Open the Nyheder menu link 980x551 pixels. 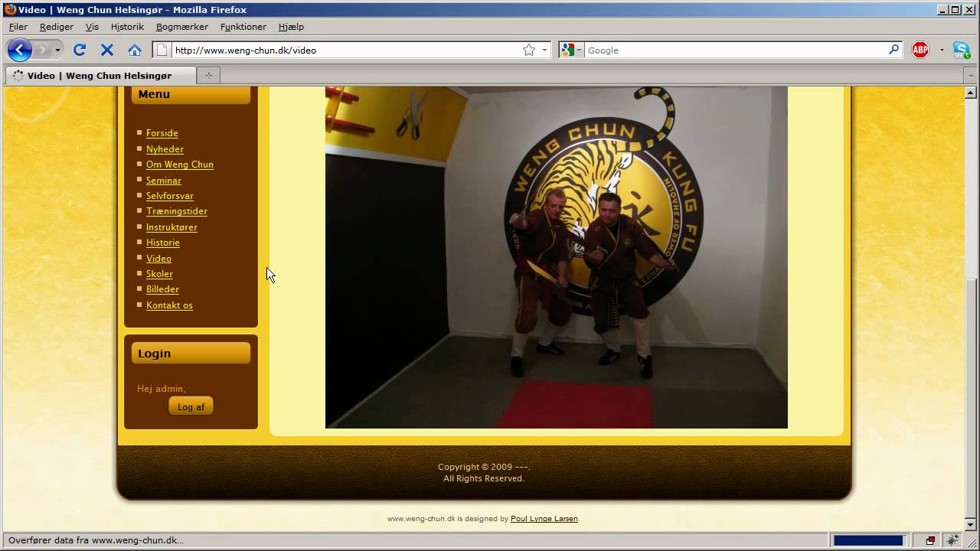click(165, 149)
